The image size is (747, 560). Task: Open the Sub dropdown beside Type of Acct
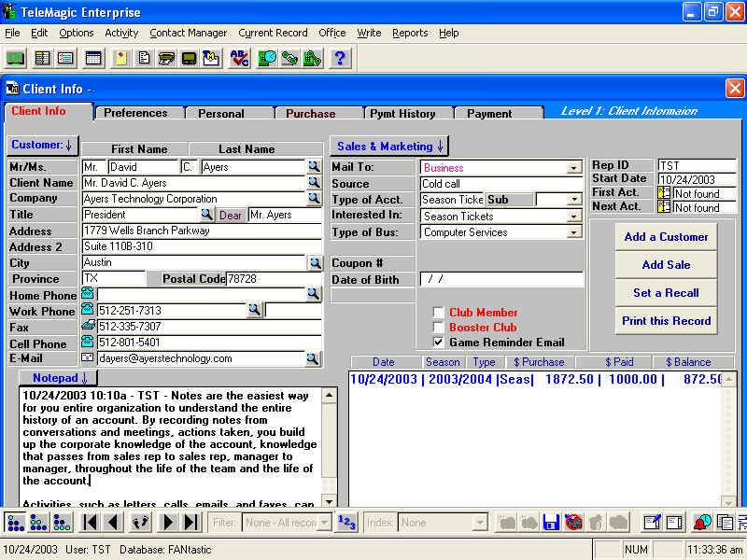575,200
